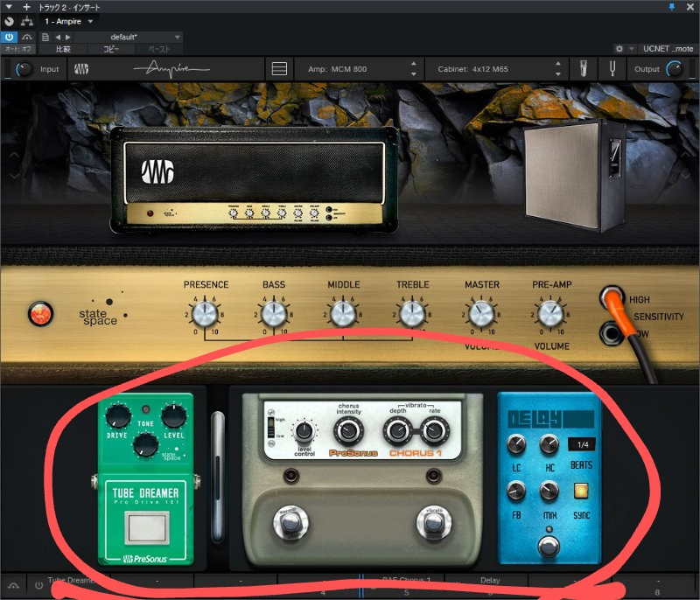Toggle the Delay SYNC button
The image size is (700, 600).
[581, 491]
